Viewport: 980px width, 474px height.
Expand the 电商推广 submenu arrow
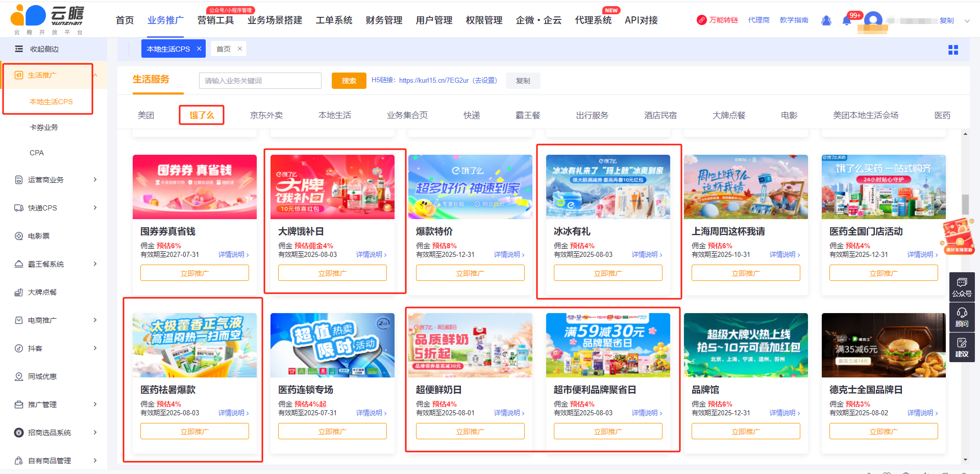95,320
